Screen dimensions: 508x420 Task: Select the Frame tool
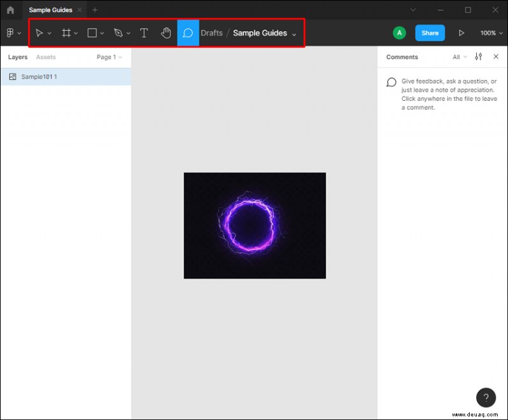click(x=66, y=32)
